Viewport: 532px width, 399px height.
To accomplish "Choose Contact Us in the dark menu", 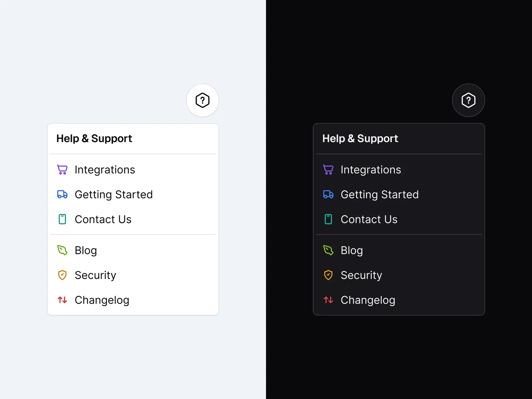I will tap(369, 219).
